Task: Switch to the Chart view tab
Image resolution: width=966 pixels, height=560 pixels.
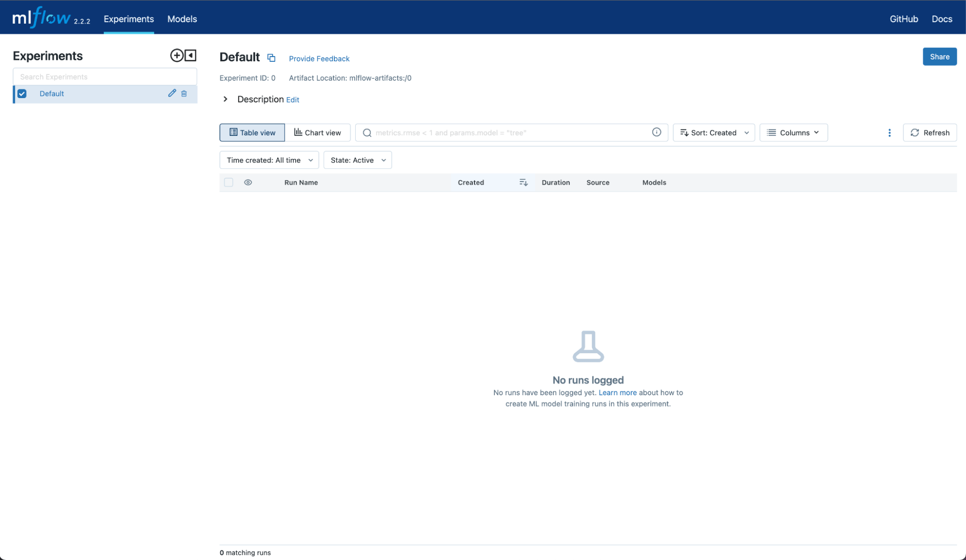Action: [317, 133]
